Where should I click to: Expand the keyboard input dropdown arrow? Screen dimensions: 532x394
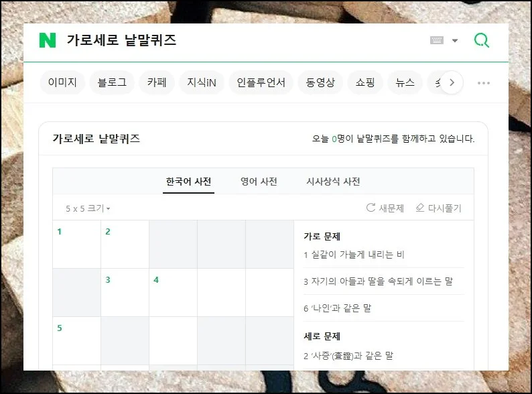tap(455, 40)
